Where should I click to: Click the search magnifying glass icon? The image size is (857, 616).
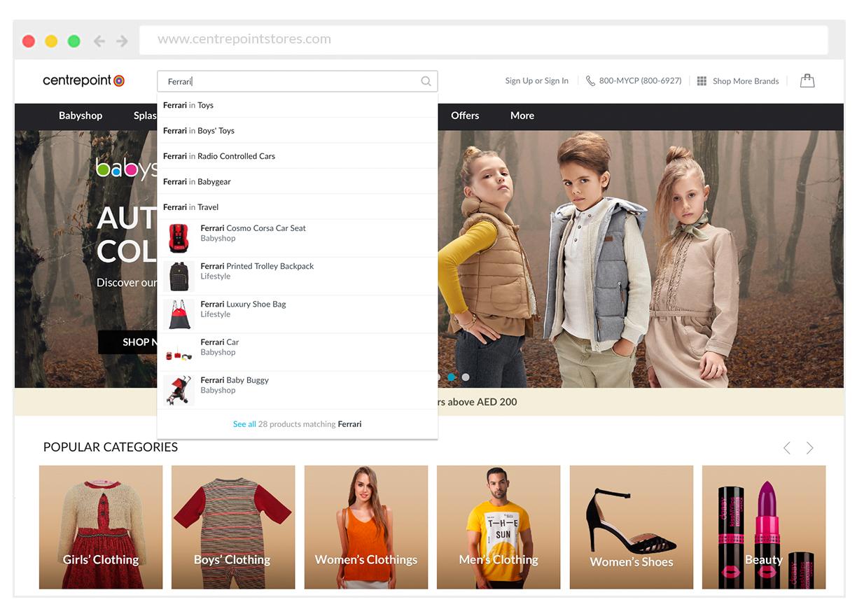point(426,81)
